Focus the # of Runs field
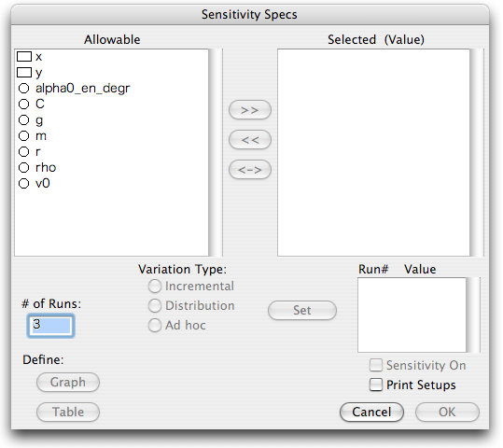503x448 pixels. coord(50,326)
